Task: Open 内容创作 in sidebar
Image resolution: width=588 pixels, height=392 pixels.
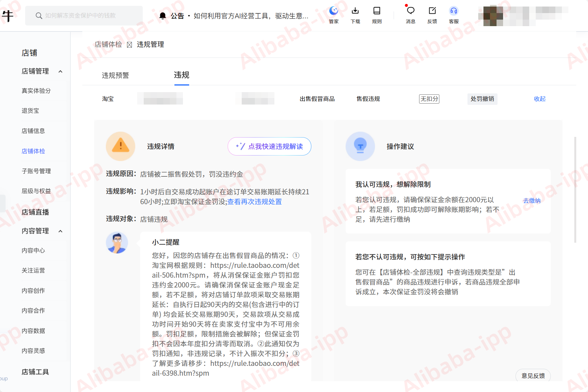Action: 33,290
